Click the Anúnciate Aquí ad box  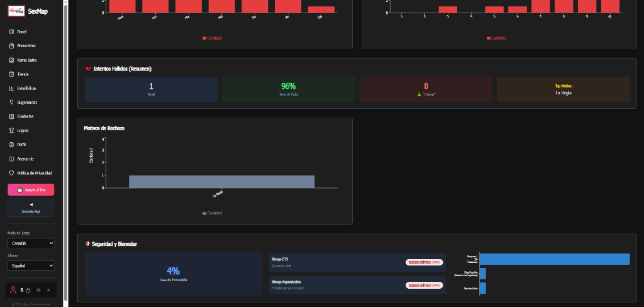click(x=31, y=208)
